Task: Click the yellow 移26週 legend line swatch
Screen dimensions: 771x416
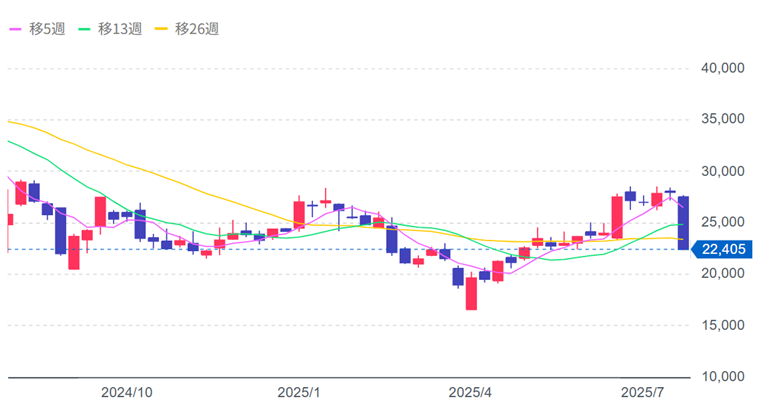Action: click(161, 29)
